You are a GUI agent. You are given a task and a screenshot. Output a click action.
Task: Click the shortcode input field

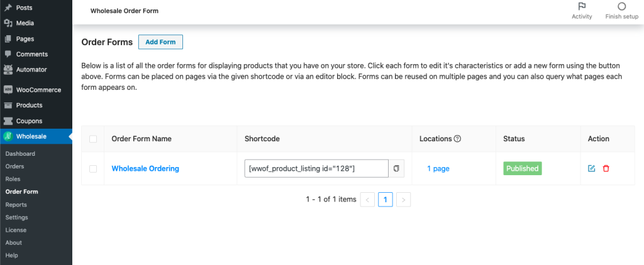pos(316,168)
